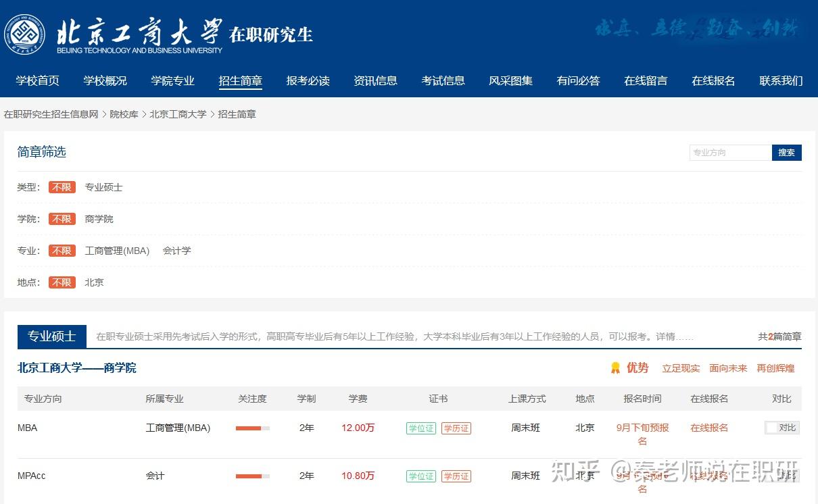
Task: Filter by 商学院
Action: [99, 219]
